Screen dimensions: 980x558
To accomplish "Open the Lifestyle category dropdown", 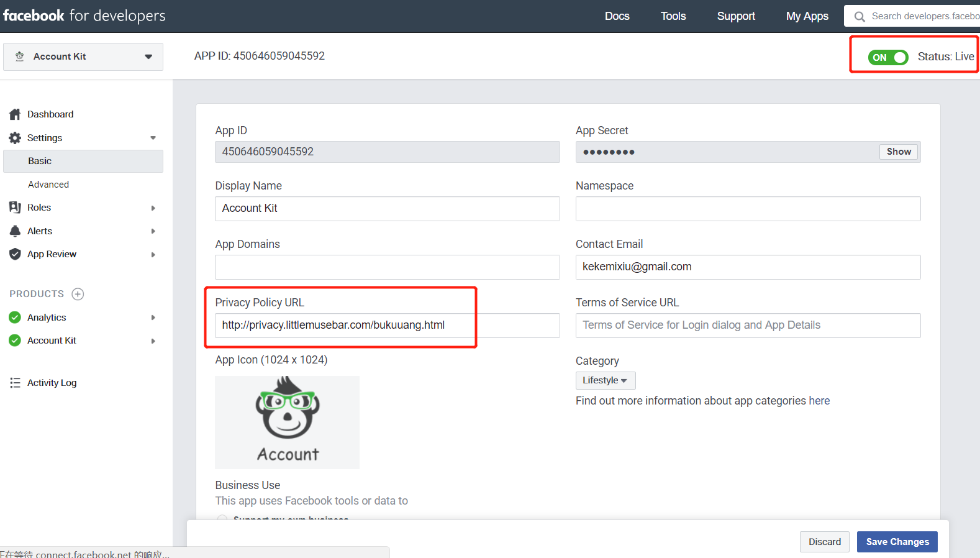I will click(606, 380).
